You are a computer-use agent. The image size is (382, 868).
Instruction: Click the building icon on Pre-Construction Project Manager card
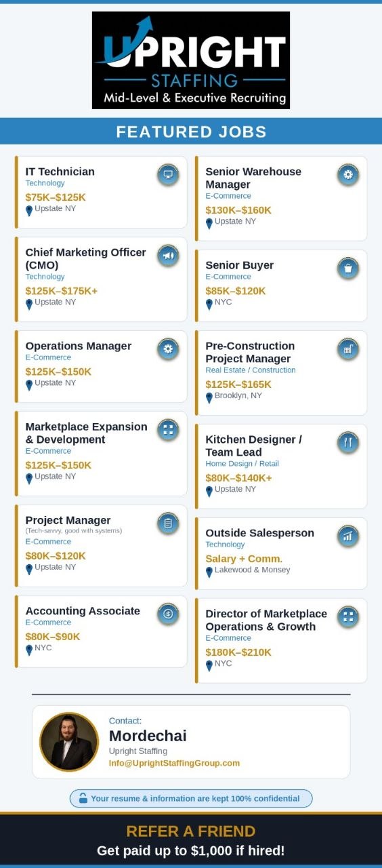(348, 349)
